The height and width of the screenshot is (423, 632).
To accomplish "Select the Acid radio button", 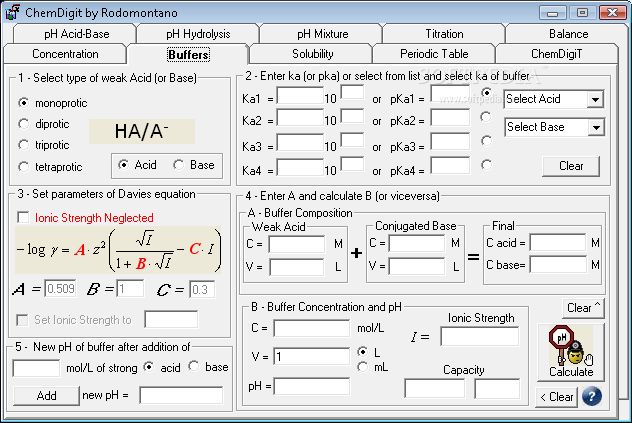I will [123, 165].
